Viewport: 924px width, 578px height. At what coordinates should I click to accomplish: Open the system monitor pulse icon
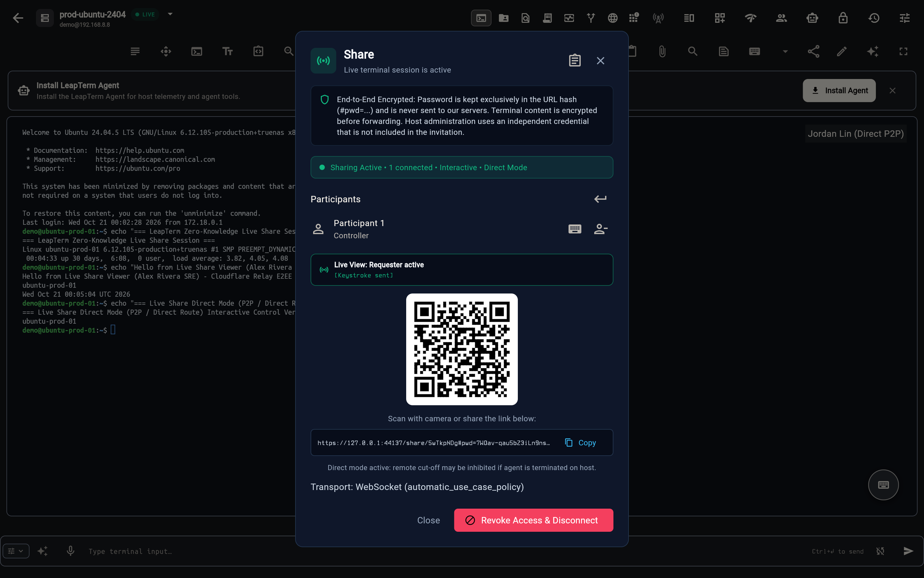tap(569, 18)
